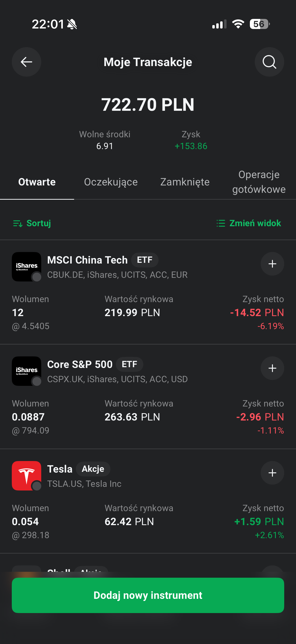296x644 pixels.
Task: Switch layout with Zmień widok
Action: pyautogui.click(x=249, y=223)
